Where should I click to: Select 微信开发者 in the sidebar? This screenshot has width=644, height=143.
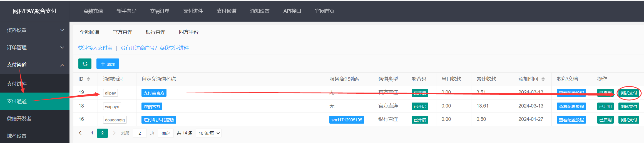pos(19,119)
